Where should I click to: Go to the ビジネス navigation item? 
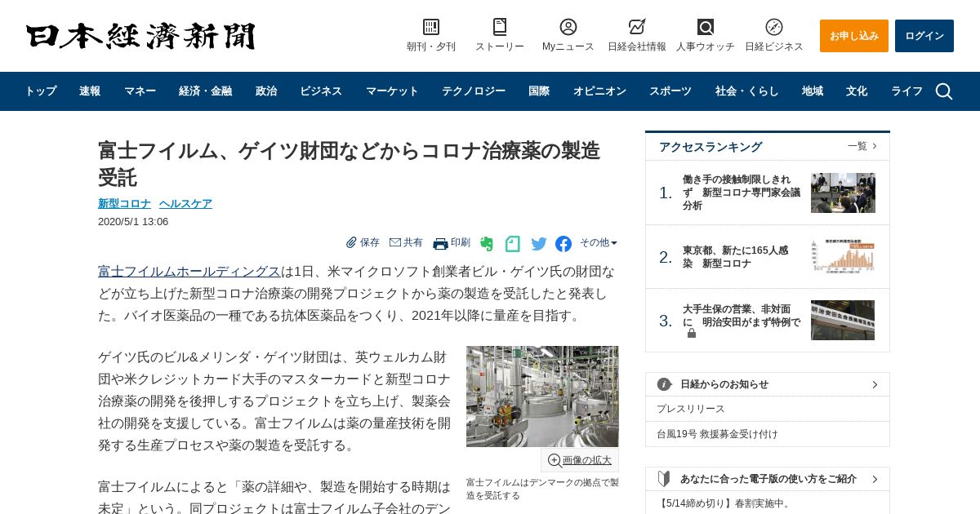pyautogui.click(x=321, y=91)
